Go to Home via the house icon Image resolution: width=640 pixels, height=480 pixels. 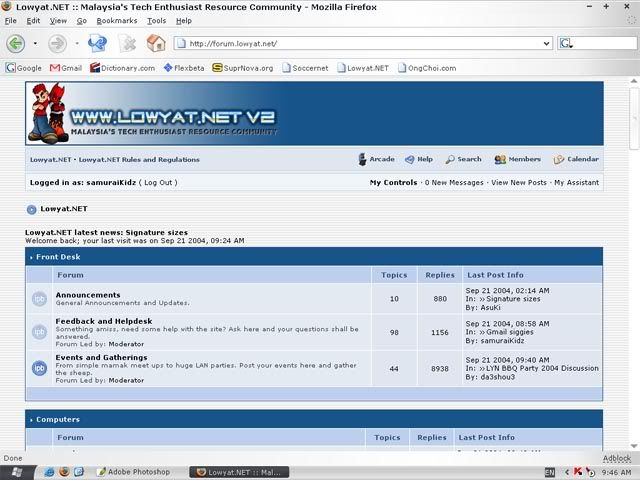click(x=156, y=43)
